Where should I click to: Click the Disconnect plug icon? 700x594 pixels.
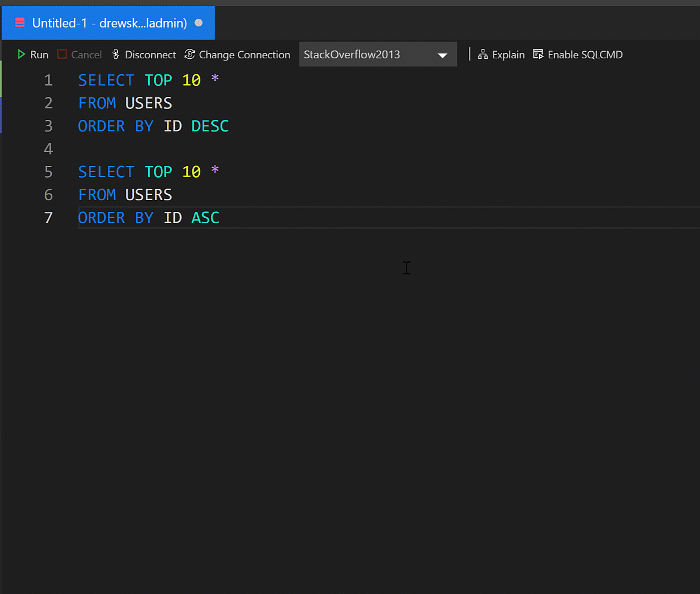pyautogui.click(x=116, y=54)
